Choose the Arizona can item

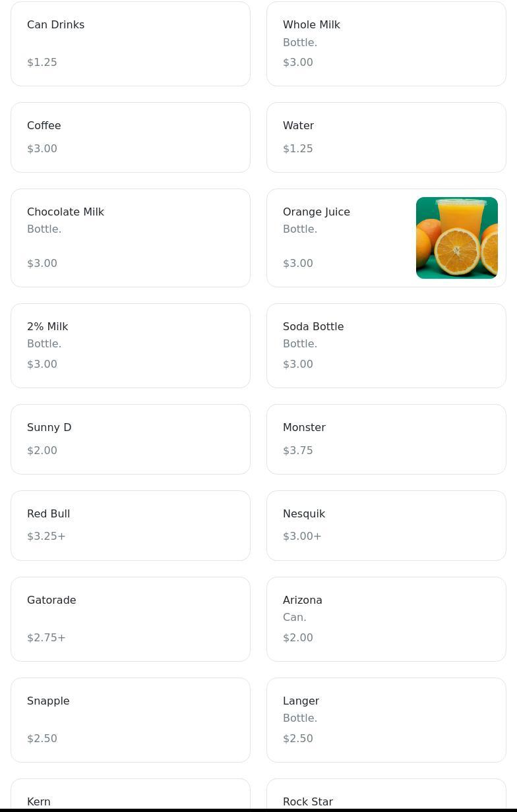pos(386,619)
